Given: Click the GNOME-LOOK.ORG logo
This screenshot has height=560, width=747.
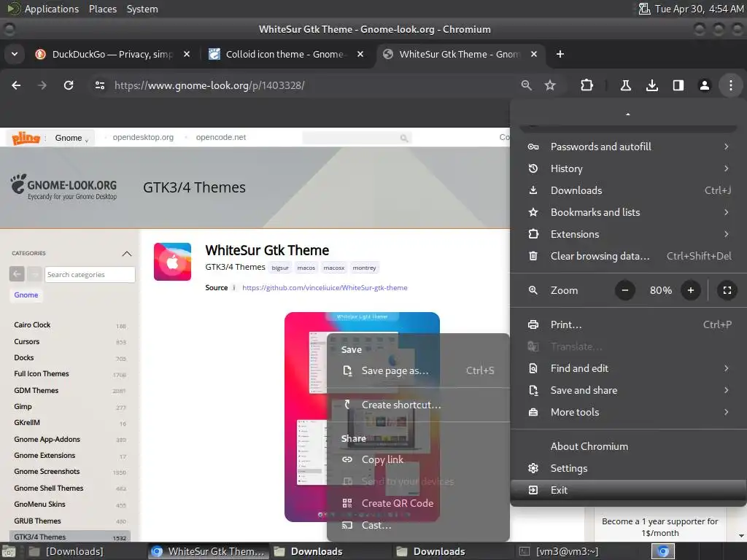Looking at the screenshot, I should click(x=64, y=187).
